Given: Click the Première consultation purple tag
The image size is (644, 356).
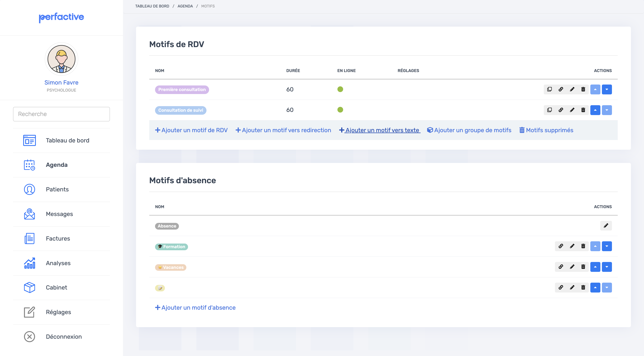Looking at the screenshot, I should 182,89.
